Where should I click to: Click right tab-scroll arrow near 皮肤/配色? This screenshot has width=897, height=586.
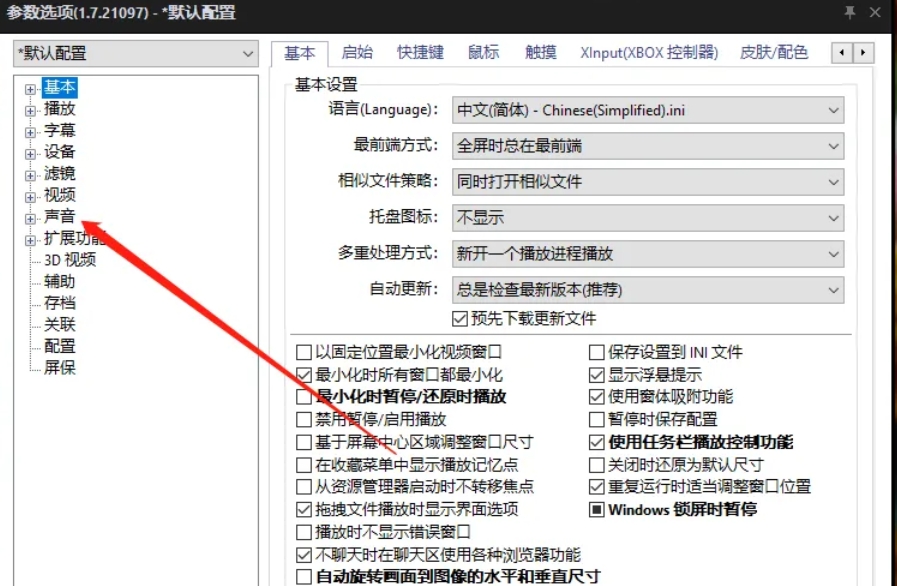tap(864, 52)
